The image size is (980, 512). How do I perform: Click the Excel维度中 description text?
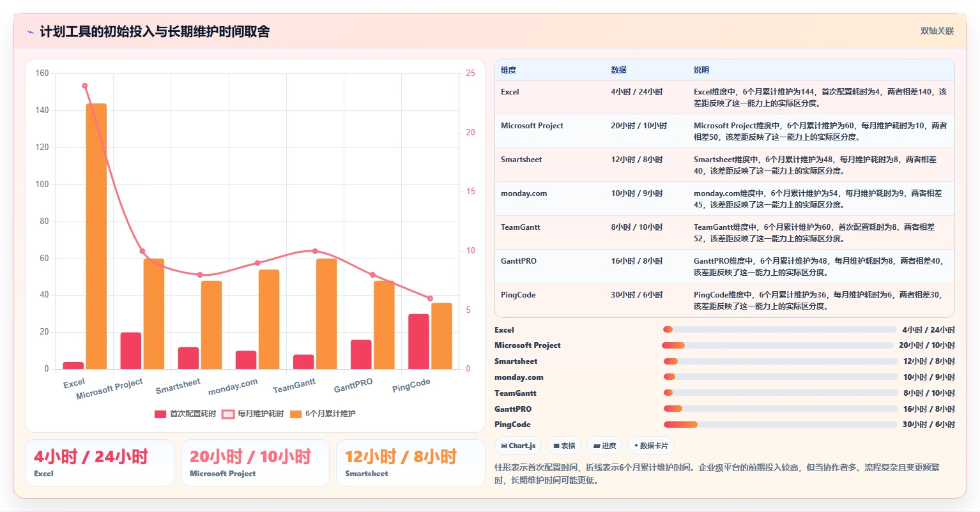(820, 98)
